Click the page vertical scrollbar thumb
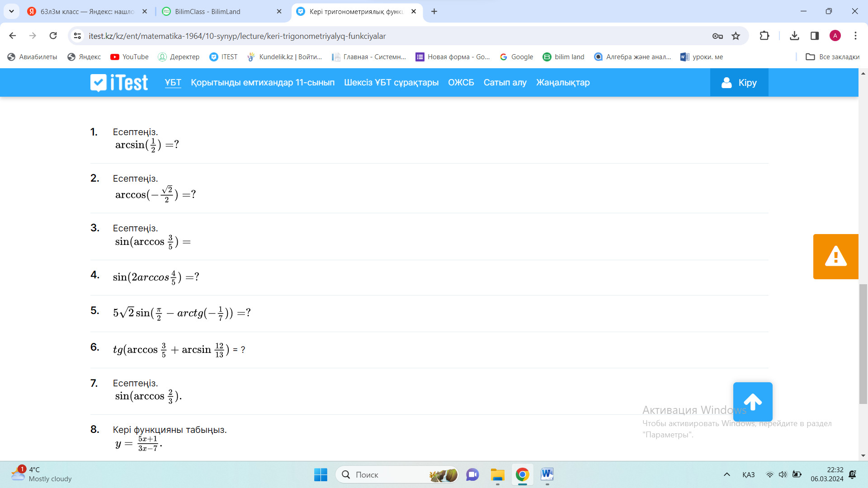The width and height of the screenshot is (868, 488). [x=863, y=343]
